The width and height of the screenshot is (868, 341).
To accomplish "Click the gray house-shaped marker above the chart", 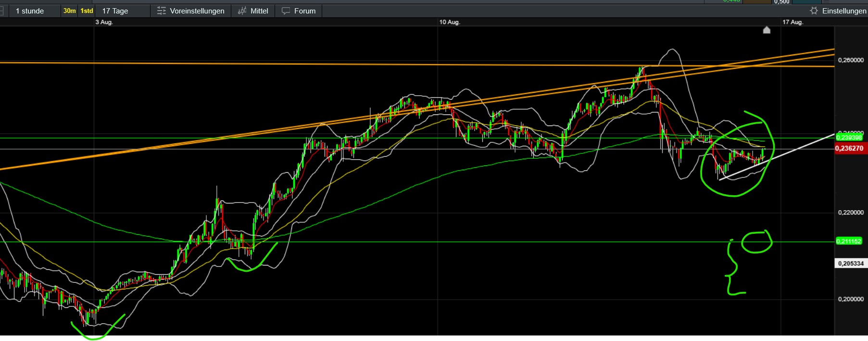I will click(767, 30).
